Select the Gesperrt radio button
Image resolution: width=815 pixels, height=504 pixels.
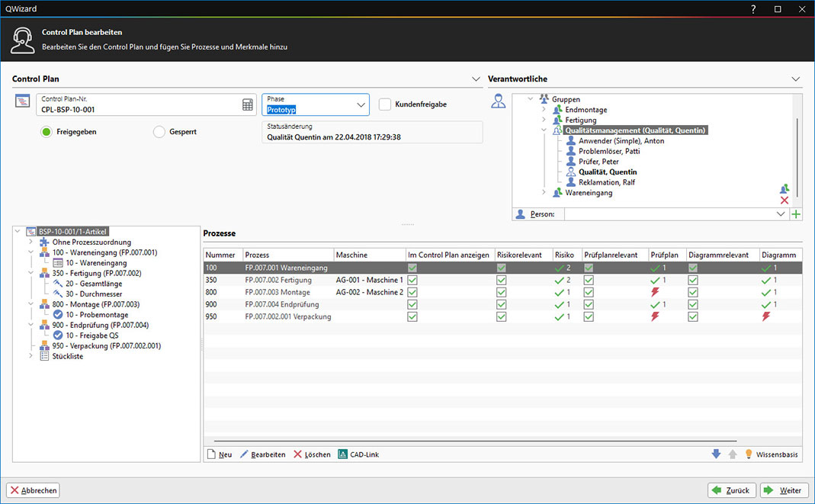tap(159, 132)
